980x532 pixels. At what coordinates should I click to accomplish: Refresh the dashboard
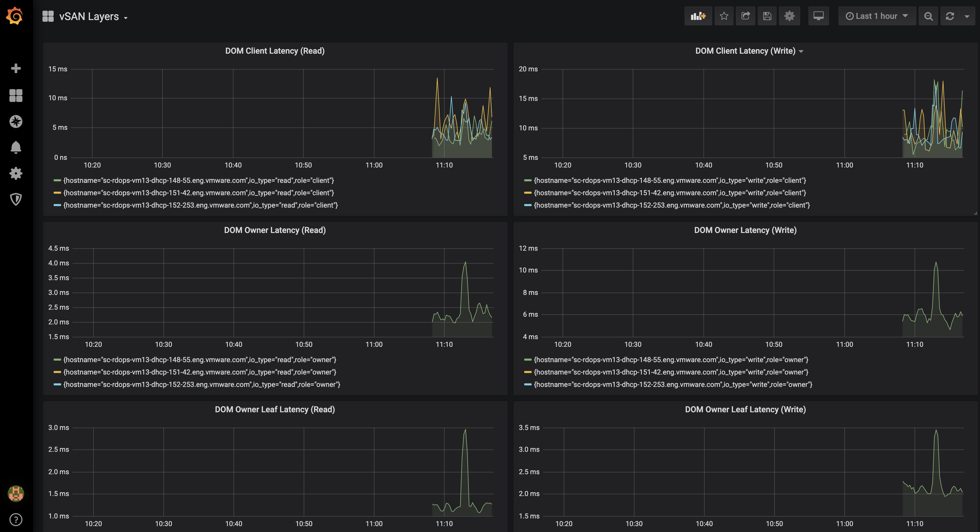tap(950, 16)
